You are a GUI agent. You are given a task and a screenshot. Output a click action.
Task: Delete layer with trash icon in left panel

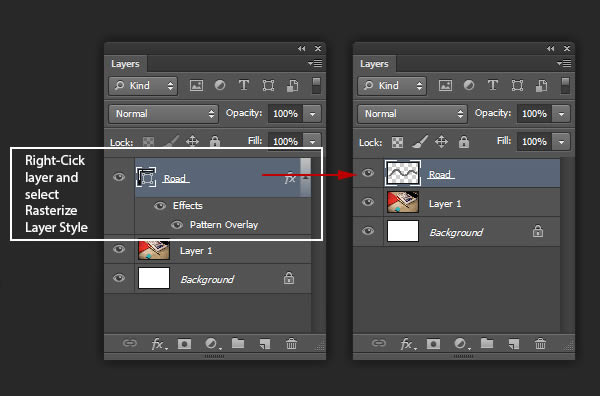(x=291, y=344)
